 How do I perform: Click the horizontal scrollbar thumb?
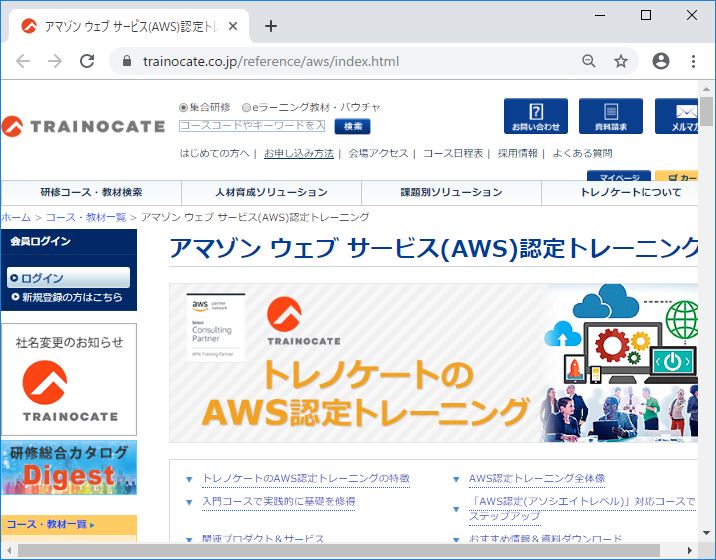(x=339, y=550)
